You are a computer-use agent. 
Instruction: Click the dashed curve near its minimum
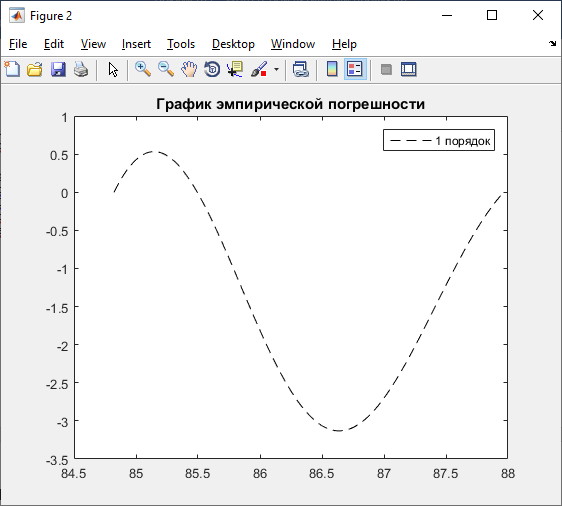tap(339, 430)
